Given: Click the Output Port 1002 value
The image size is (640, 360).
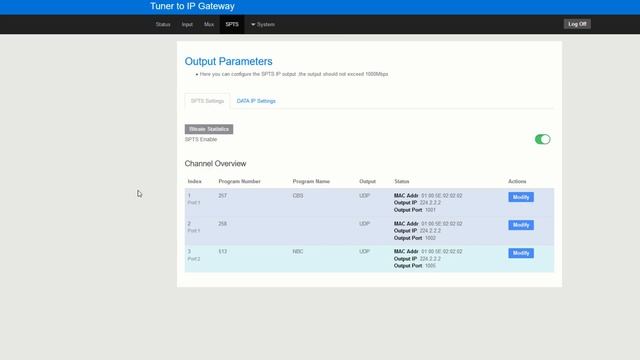Looking at the screenshot, I should pos(430,238).
